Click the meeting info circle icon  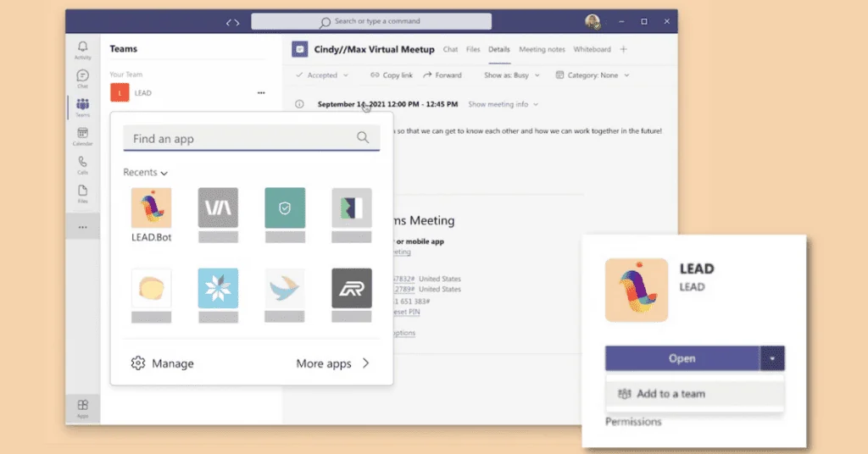pyautogui.click(x=299, y=104)
